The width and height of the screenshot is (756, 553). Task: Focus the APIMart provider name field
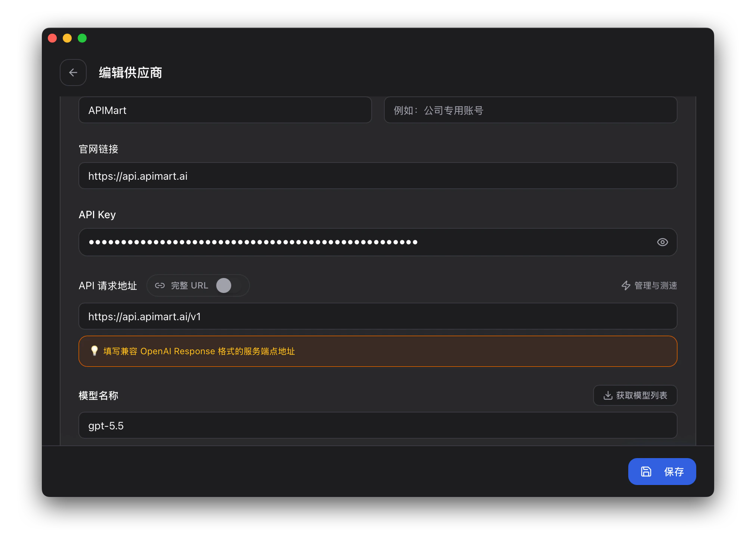pyautogui.click(x=225, y=110)
